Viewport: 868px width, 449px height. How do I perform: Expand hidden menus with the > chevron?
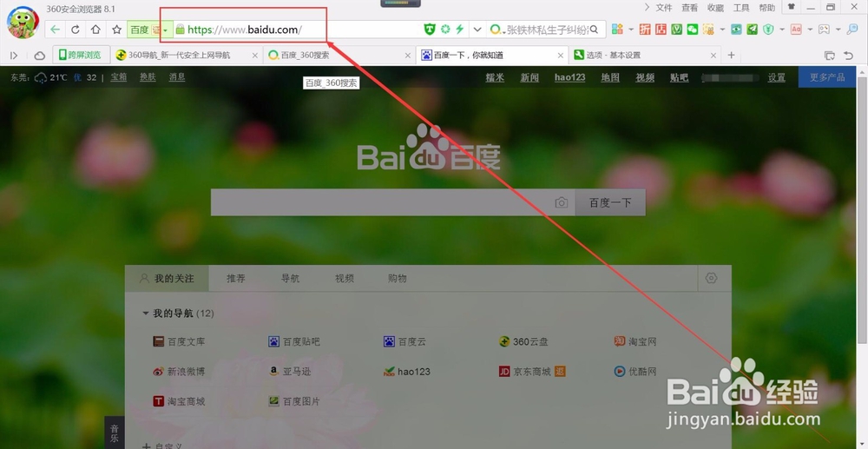648,7
